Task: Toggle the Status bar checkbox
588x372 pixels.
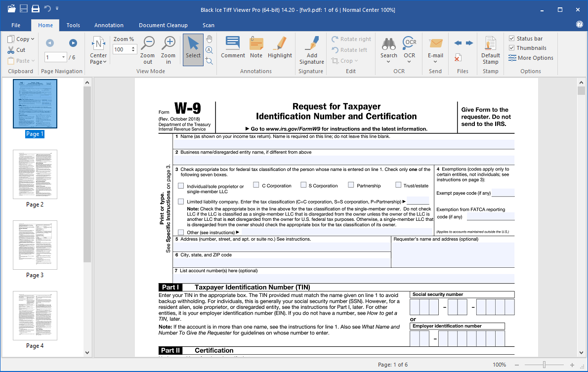Action: pos(512,39)
